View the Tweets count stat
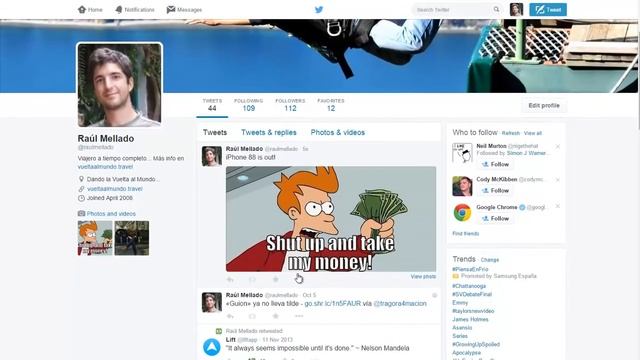 (x=212, y=105)
